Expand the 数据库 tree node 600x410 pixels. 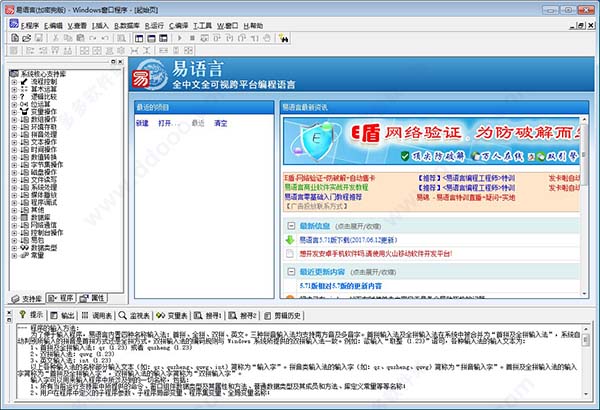pyautogui.click(x=14, y=217)
